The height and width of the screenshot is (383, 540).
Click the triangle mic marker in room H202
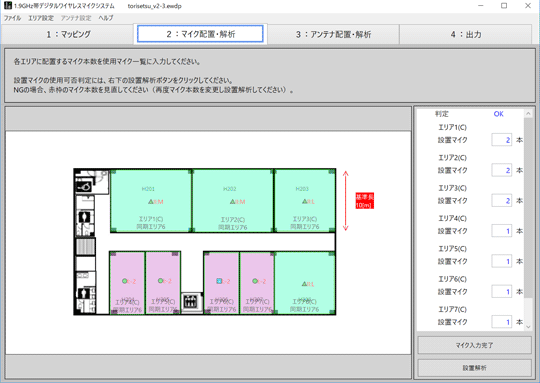click(x=233, y=201)
